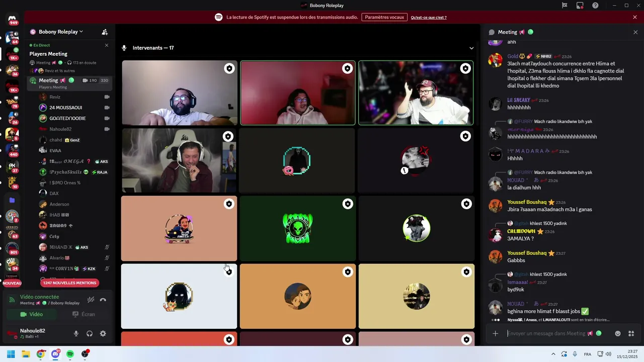The width and height of the screenshot is (644, 362).
Task: Jump to the 1247 nouvelles mentions
Action: (x=69, y=283)
